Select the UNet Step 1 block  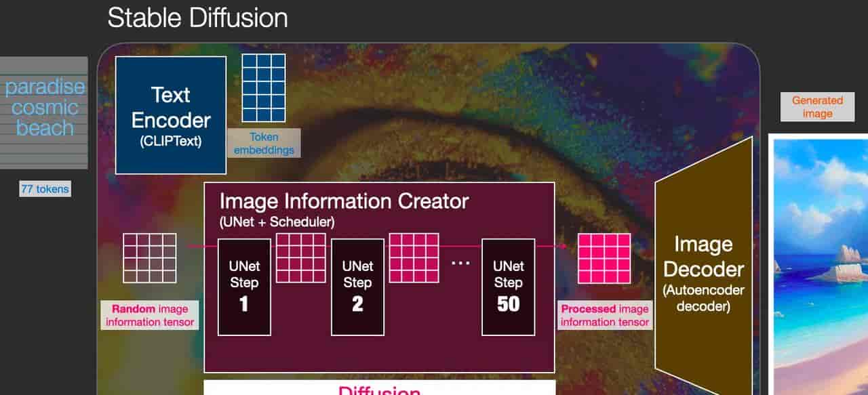pyautogui.click(x=244, y=287)
